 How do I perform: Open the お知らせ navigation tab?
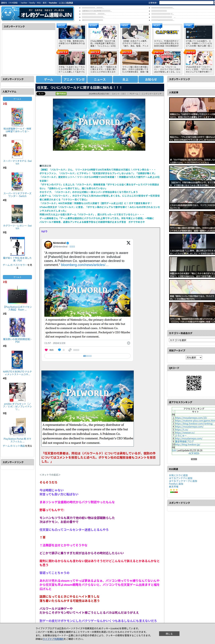[x=151, y=79]
